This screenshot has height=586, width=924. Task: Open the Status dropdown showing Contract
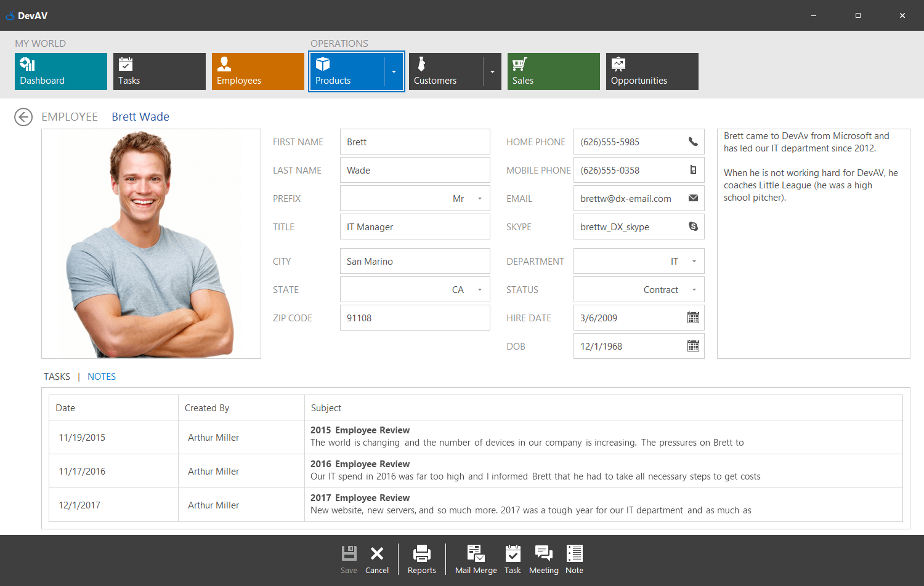click(x=693, y=289)
